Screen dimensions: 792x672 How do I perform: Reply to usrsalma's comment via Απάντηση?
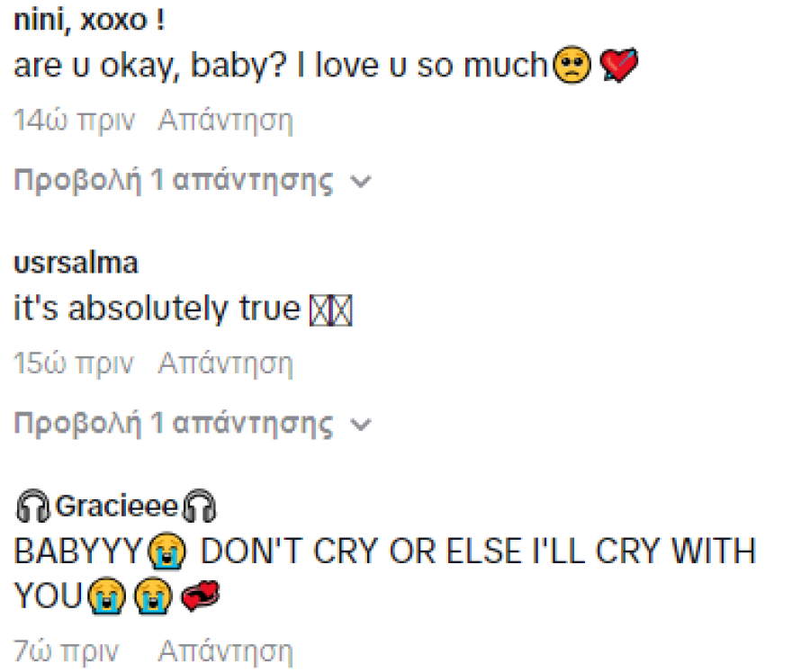(x=225, y=363)
